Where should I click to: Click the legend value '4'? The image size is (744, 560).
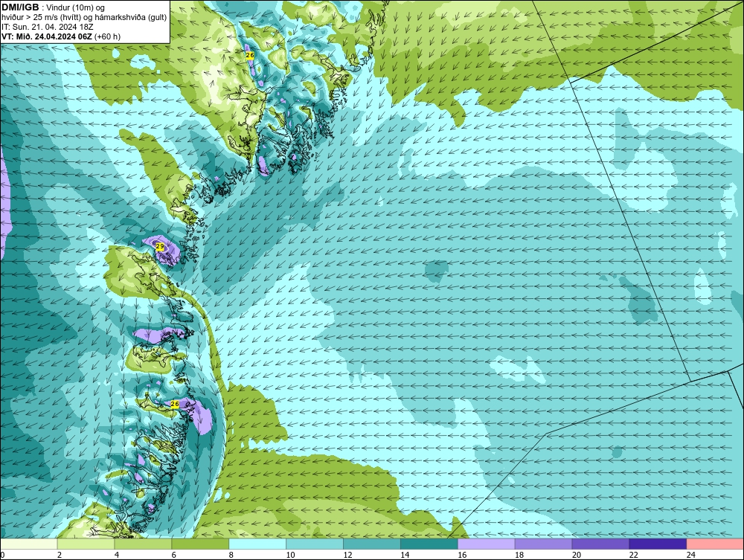pyautogui.click(x=117, y=555)
